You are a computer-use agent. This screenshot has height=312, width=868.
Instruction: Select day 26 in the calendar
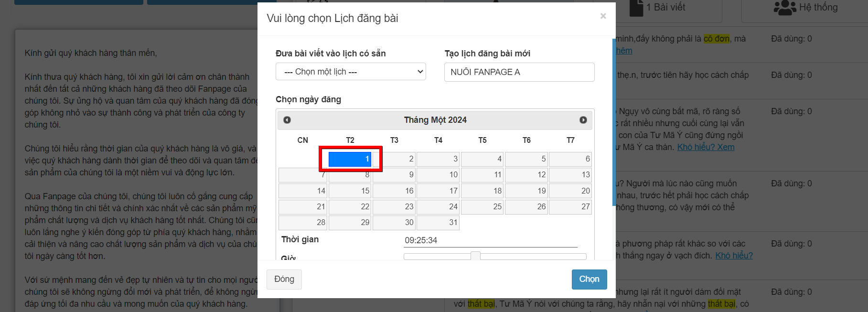click(x=526, y=207)
